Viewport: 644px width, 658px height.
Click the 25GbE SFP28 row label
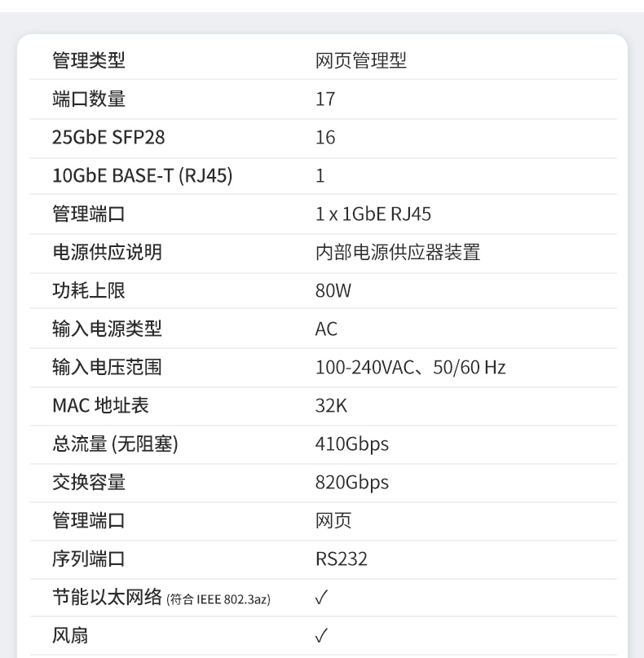(x=108, y=138)
